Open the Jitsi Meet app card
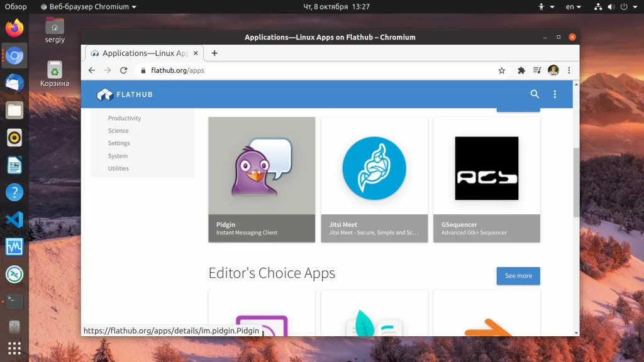 pyautogui.click(x=374, y=179)
